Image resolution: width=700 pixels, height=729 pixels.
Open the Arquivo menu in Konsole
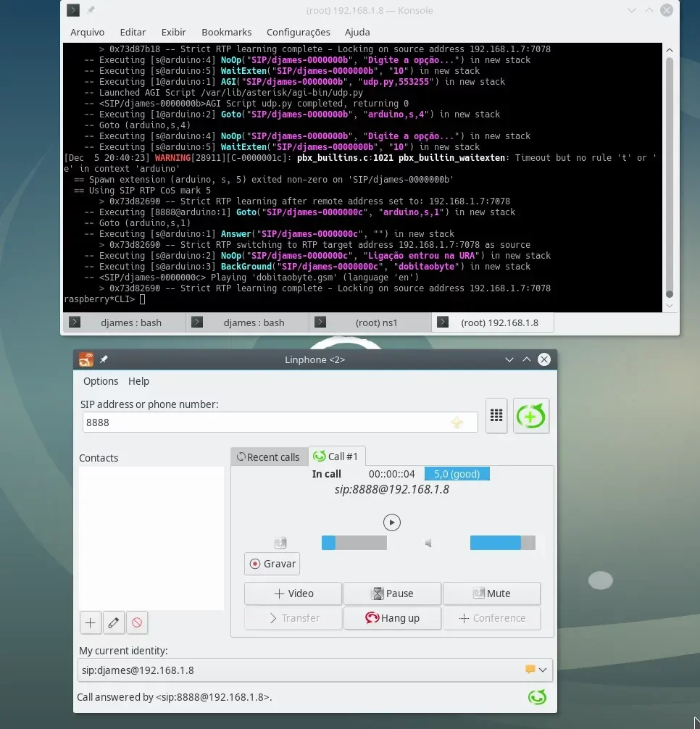pos(88,32)
